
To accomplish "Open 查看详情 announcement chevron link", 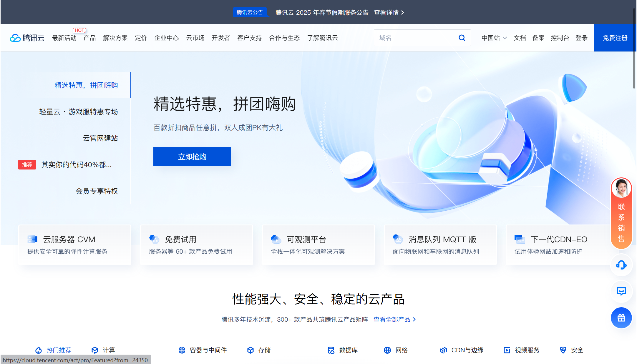I will pyautogui.click(x=389, y=12).
